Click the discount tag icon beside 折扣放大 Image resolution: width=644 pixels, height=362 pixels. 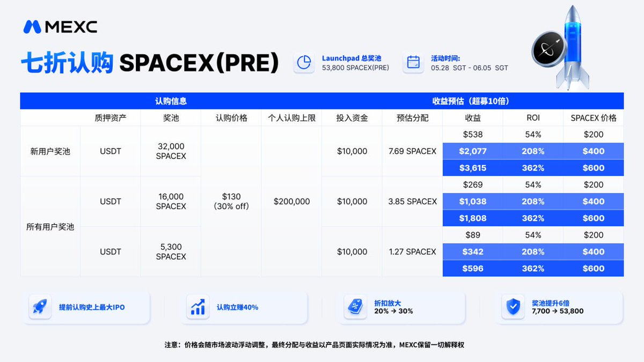point(355,308)
